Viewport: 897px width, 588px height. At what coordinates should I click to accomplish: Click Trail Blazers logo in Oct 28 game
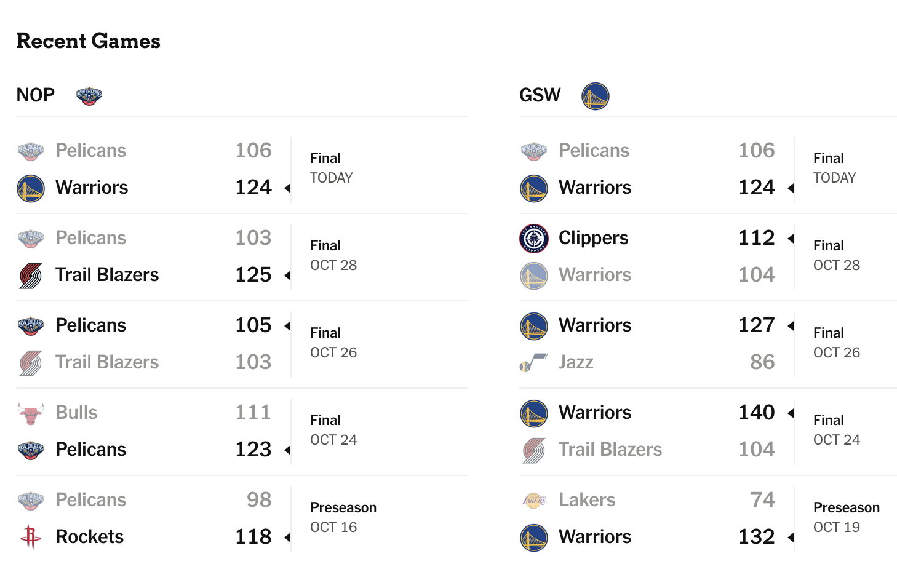(x=31, y=276)
